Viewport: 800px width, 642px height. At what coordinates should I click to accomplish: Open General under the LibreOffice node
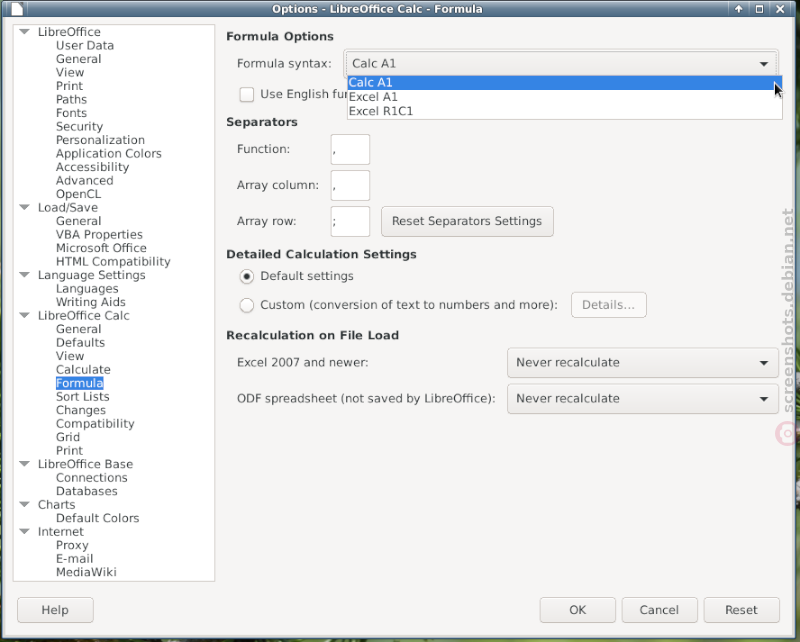tap(79, 59)
